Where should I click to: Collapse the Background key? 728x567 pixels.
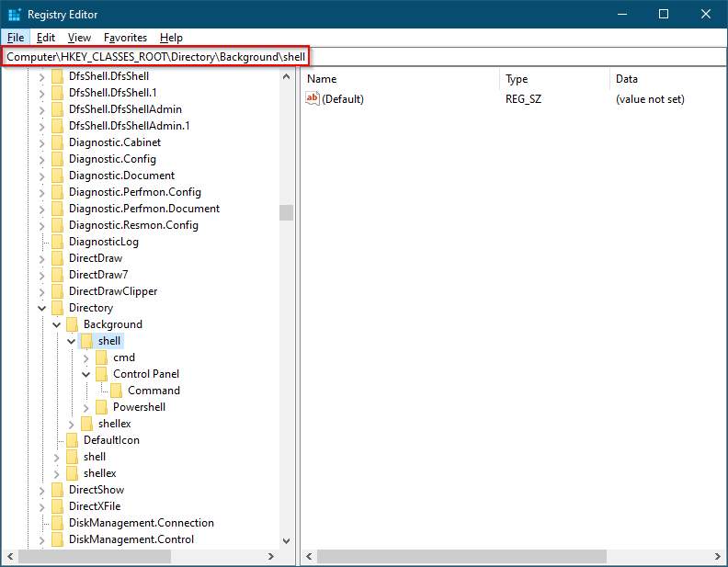(x=57, y=324)
